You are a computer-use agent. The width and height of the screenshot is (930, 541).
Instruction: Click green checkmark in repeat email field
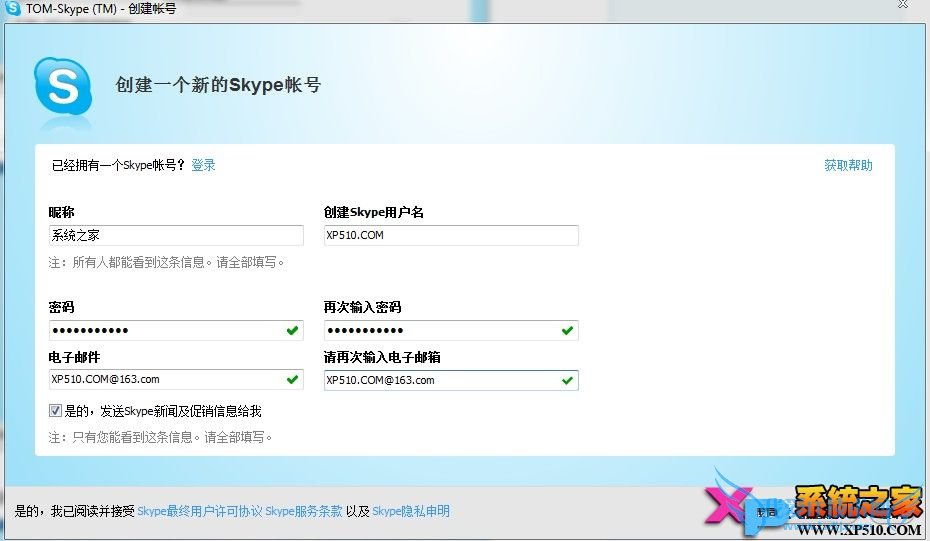(568, 380)
